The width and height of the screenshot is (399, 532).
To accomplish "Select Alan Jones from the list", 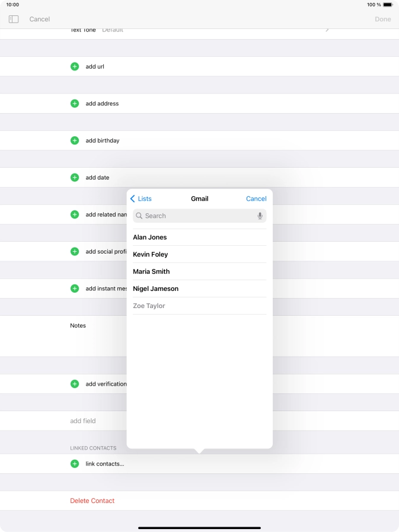I will point(150,238).
